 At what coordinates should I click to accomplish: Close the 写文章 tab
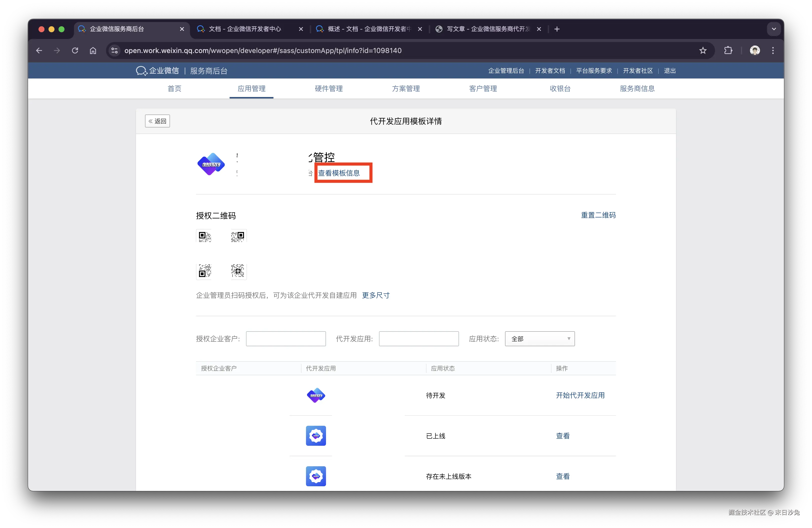539,29
